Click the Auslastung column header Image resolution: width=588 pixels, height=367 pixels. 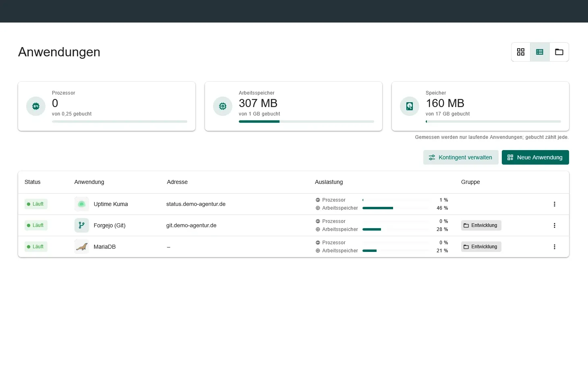click(329, 182)
